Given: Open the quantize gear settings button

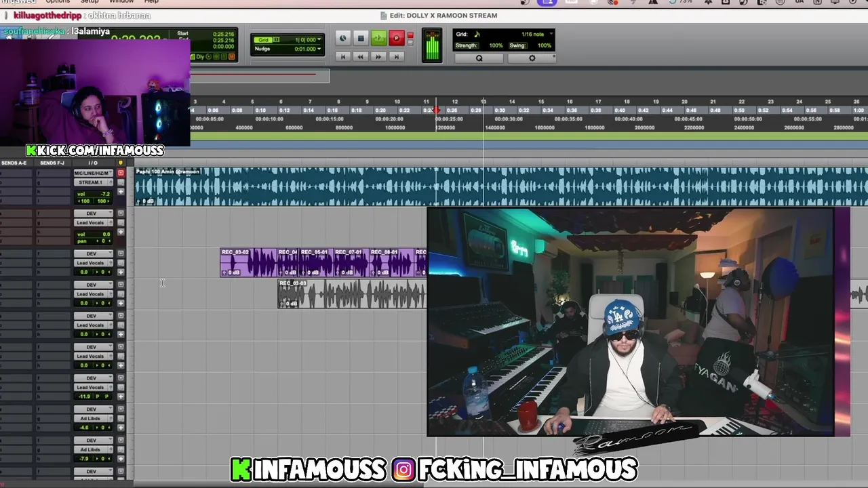Looking at the screenshot, I should coord(532,58).
